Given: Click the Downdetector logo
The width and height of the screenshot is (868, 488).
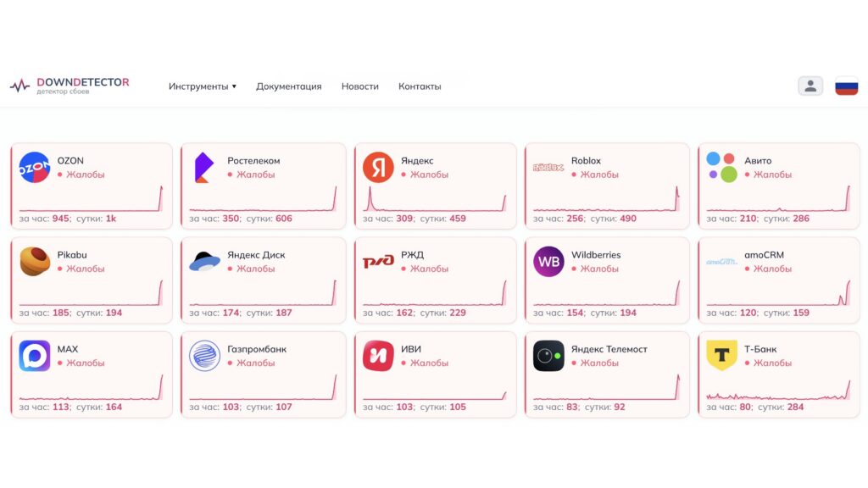Looking at the screenshot, I should pyautogui.click(x=70, y=86).
